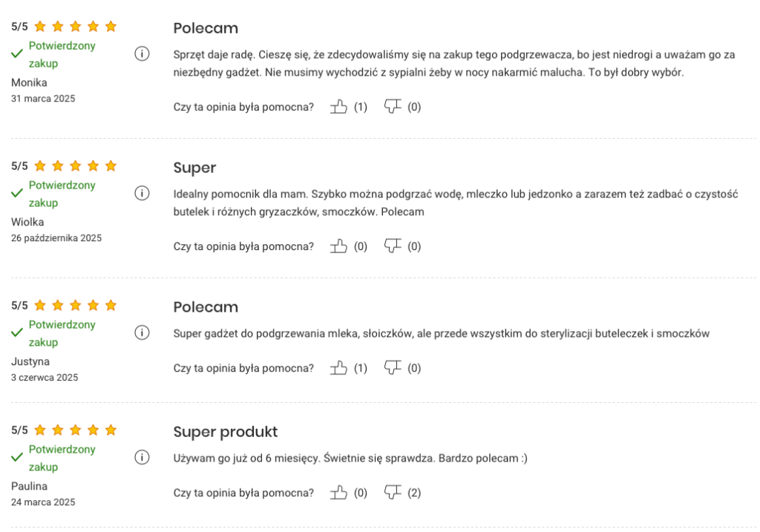Click the thumbs down icon under Wiolka's review
The image size is (760, 532).
click(x=392, y=246)
